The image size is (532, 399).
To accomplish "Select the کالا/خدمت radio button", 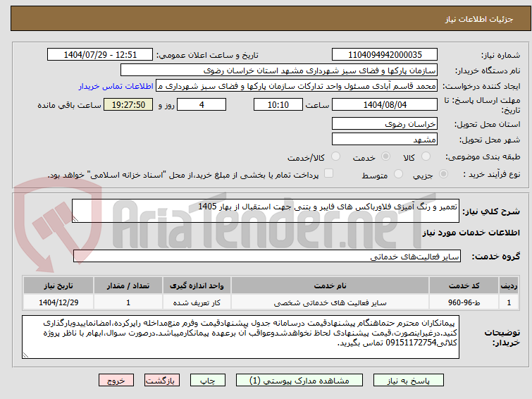I will tap(335, 156).
